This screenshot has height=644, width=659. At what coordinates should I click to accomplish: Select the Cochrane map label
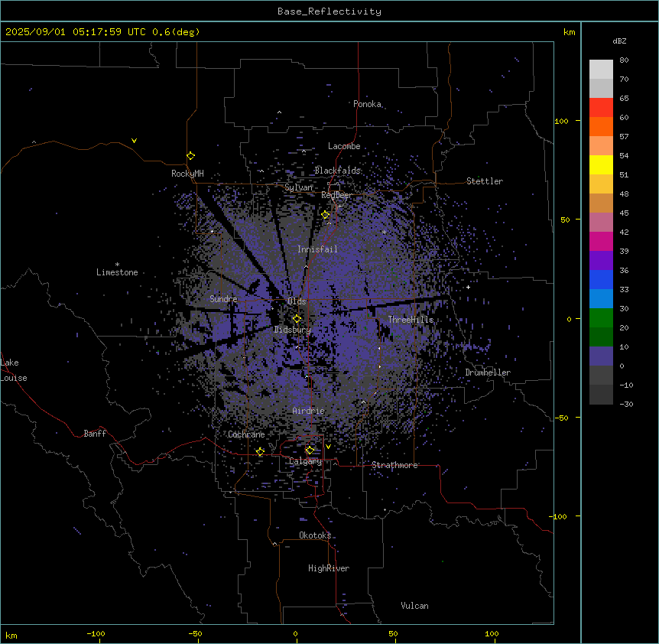(246, 434)
